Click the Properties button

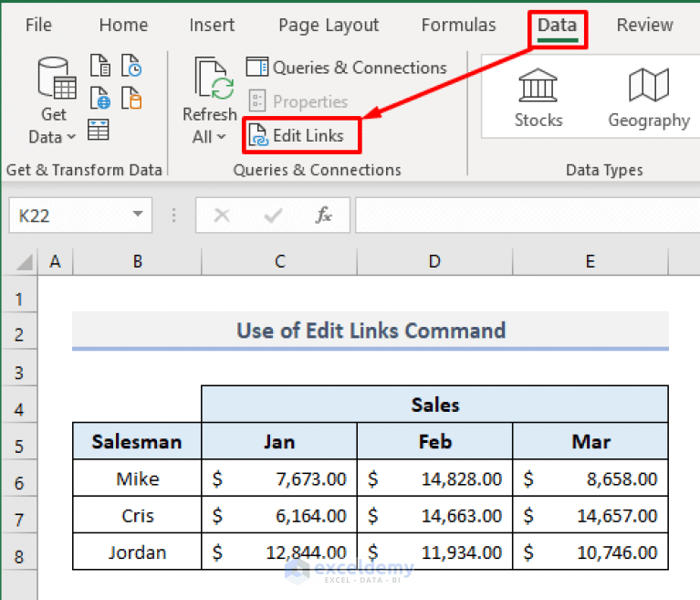[298, 101]
